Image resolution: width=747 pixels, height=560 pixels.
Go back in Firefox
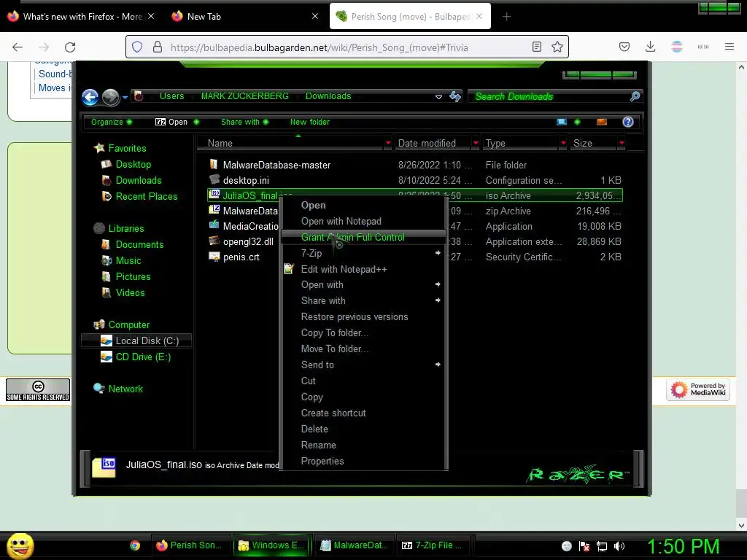pyautogui.click(x=18, y=47)
